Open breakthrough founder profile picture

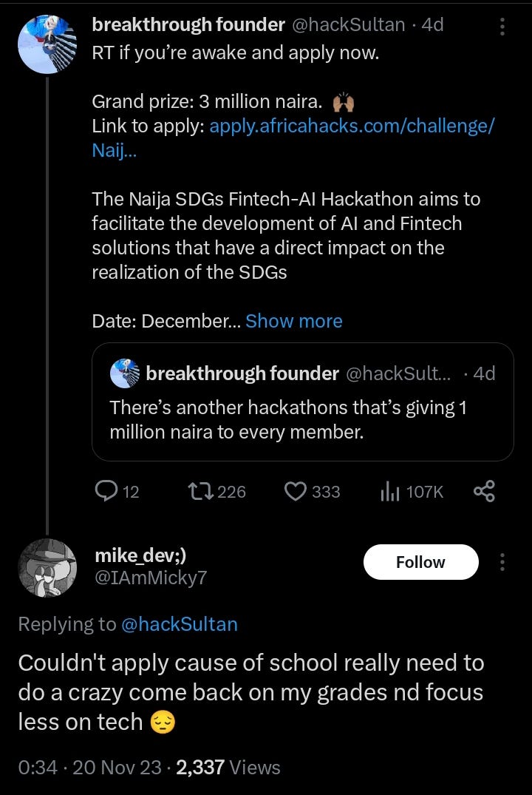pos(47,42)
